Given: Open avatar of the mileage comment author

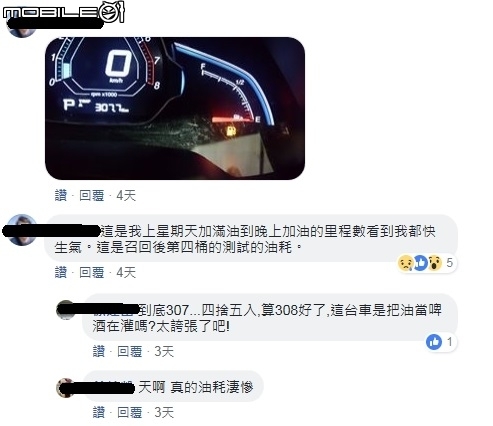Looking at the screenshot, I should tap(22, 230).
